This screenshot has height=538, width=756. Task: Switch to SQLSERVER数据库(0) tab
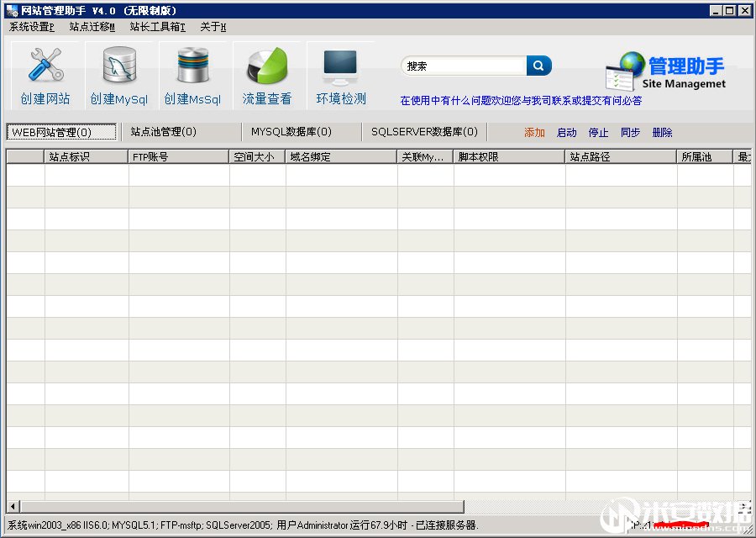pyautogui.click(x=424, y=132)
